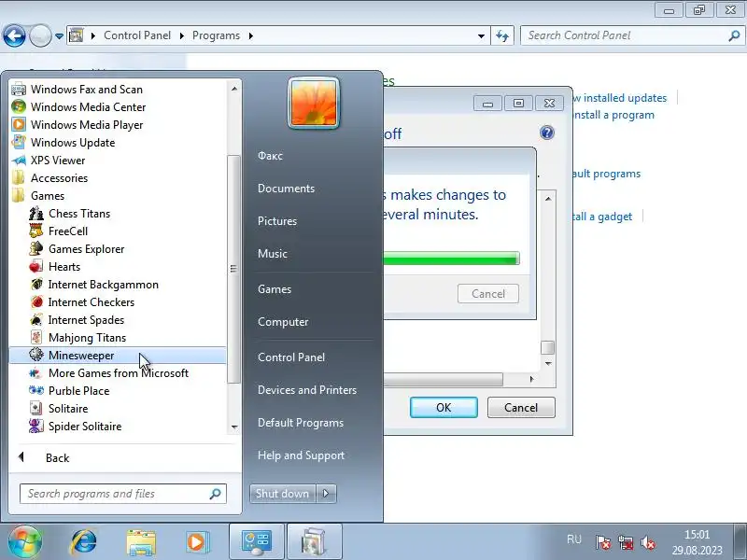Image resolution: width=747 pixels, height=560 pixels.
Task: Open recent pages dropdown arrow
Action: point(59,35)
